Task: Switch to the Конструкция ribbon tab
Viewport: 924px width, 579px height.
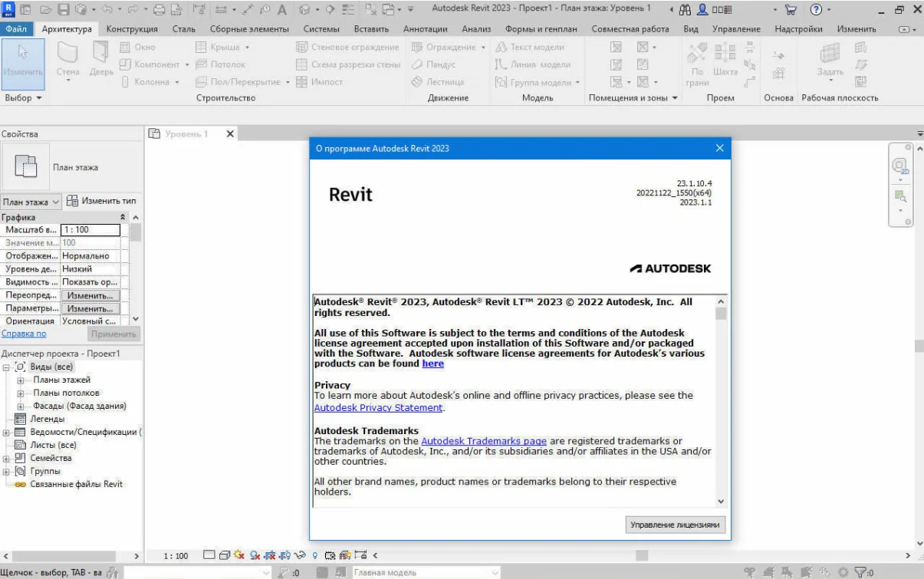Action: click(x=132, y=29)
